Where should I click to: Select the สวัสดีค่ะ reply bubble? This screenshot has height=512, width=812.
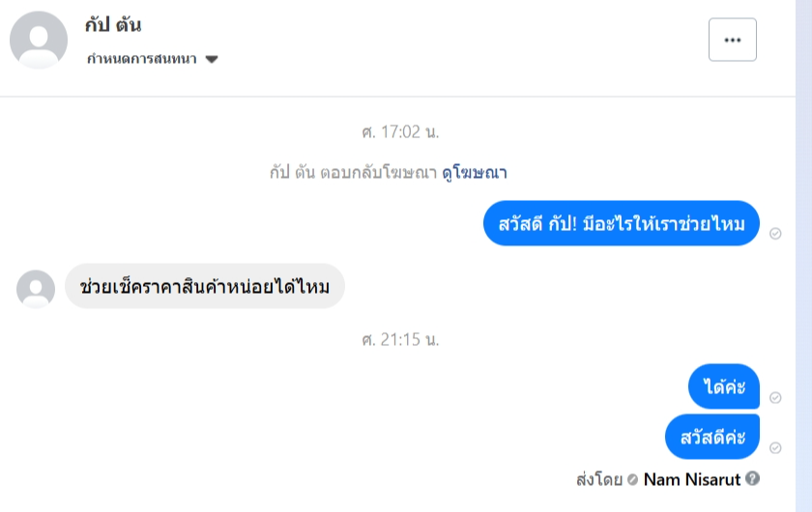tap(711, 437)
